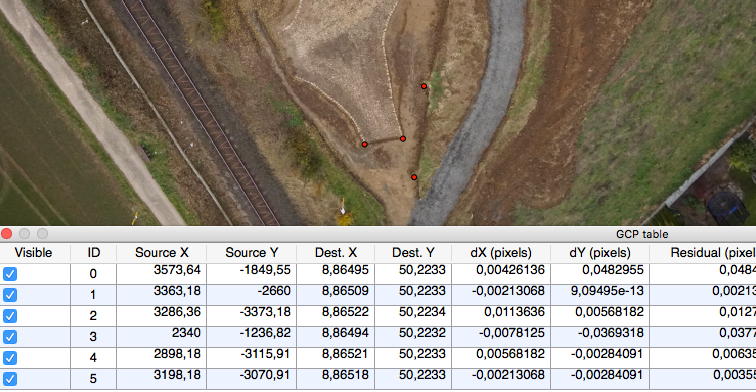Sort by Residual (pixels) column header
Image resolution: width=756 pixels, height=392 pixels.
click(x=703, y=253)
